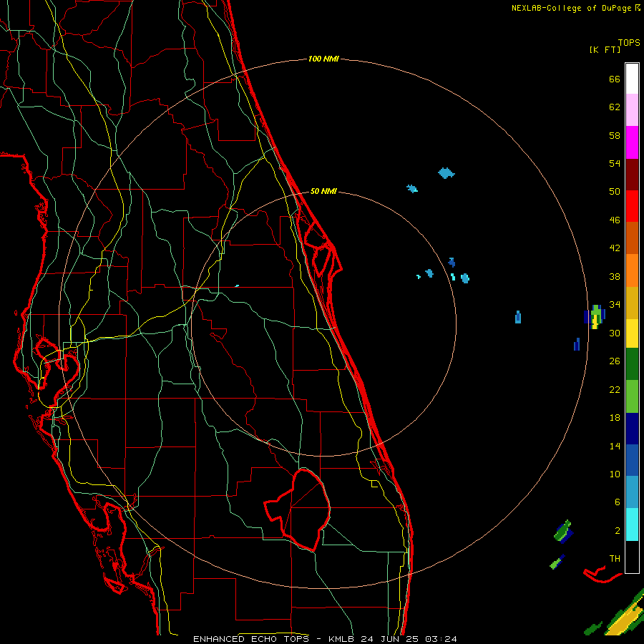Click the '22' legend value

click(615, 390)
